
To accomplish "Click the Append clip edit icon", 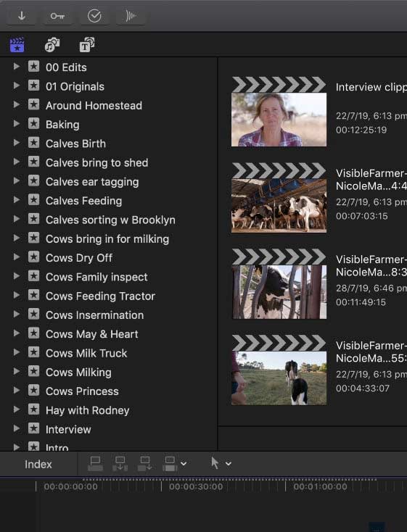I will pos(145,463).
